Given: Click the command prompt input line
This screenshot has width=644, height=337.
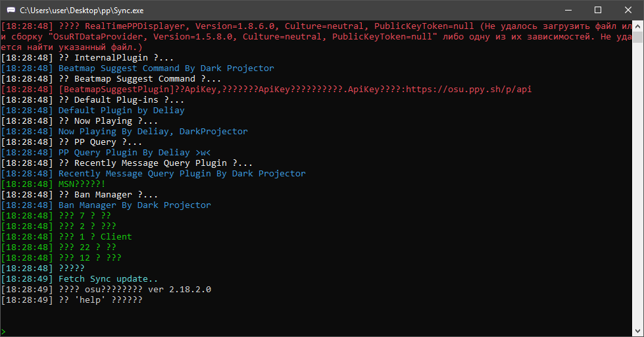Looking at the screenshot, I should 316,331.
